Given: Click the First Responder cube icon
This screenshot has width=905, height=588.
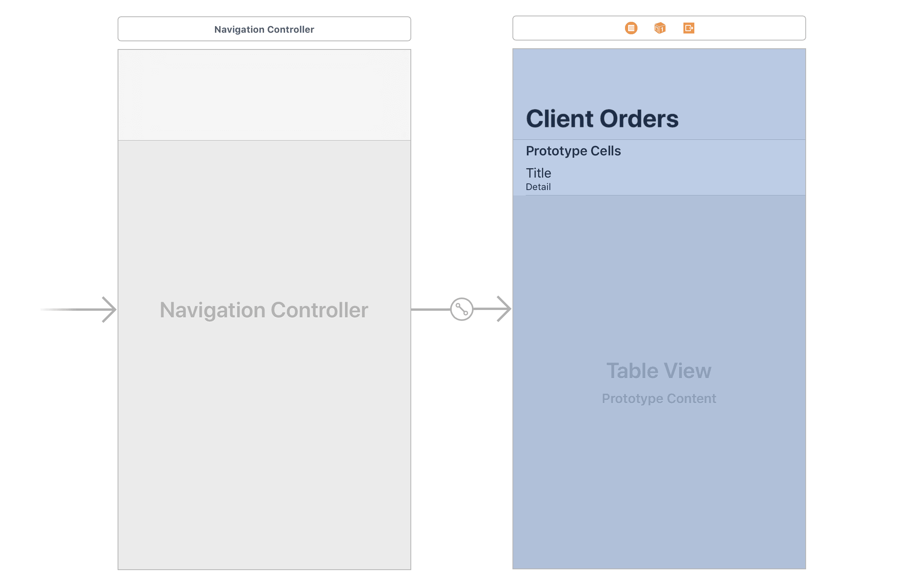Looking at the screenshot, I should [x=660, y=28].
